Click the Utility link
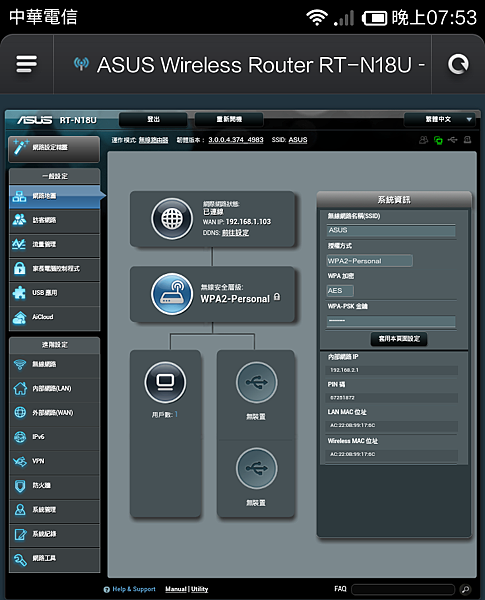Image resolution: width=485 pixels, height=600 pixels. click(199, 589)
